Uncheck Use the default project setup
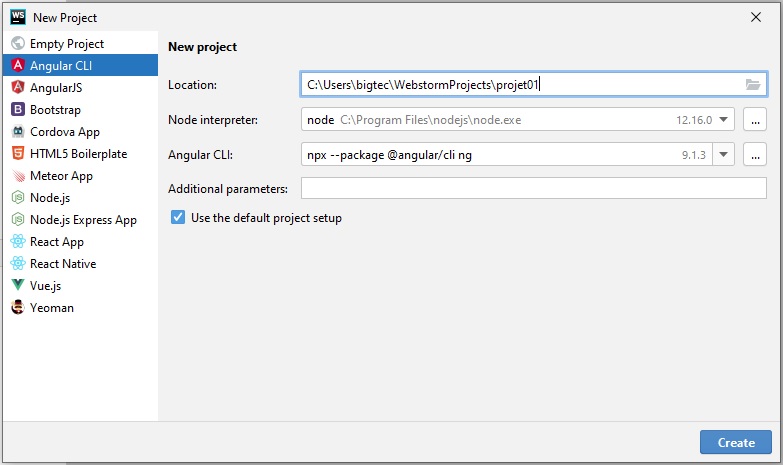The width and height of the screenshot is (783, 465). 178,217
